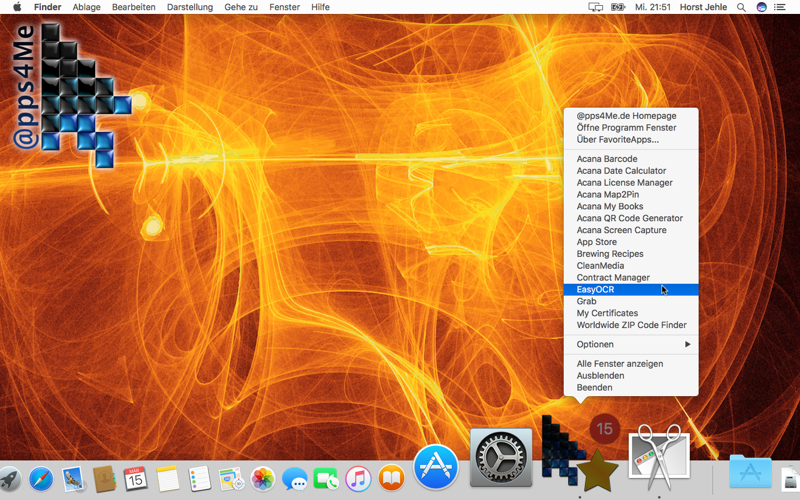Open the Gehe zu menu
This screenshot has height=500, width=800.
click(241, 7)
